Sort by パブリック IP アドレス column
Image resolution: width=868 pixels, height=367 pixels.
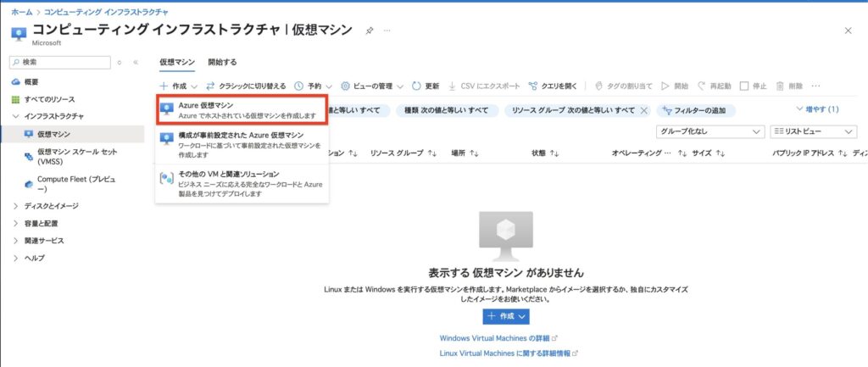pyautogui.click(x=810, y=153)
